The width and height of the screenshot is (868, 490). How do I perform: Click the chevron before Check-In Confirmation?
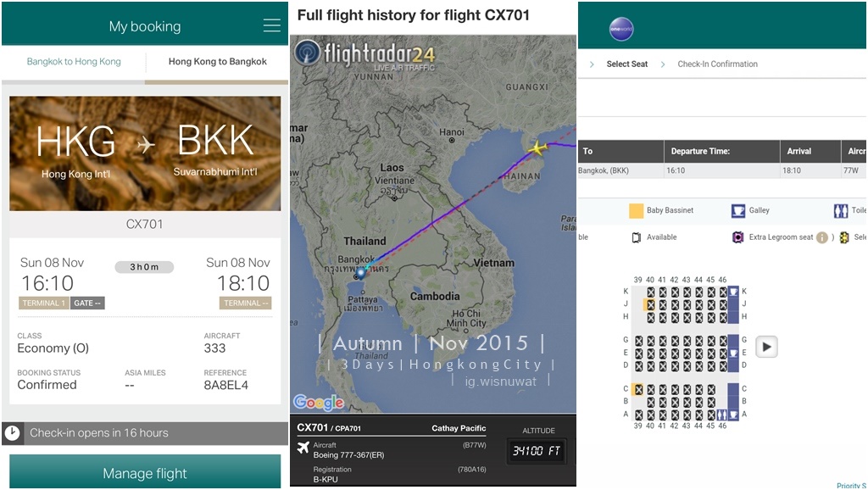tap(663, 64)
